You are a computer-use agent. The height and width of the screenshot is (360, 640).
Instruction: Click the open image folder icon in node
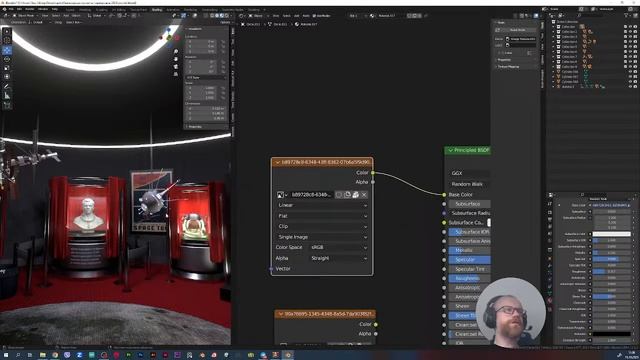356,195
